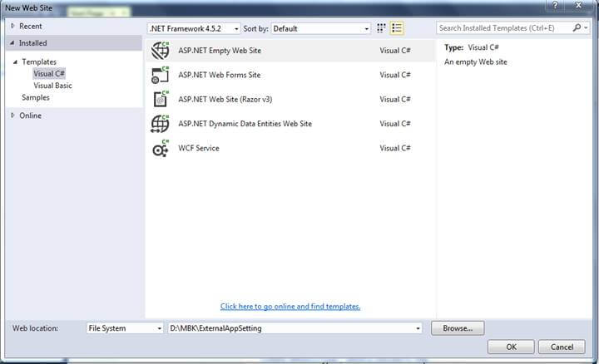This screenshot has width=599, height=364.
Task: Select ASP.NET Dynamic Data Entities Web Site name
Action: pyautogui.click(x=245, y=124)
